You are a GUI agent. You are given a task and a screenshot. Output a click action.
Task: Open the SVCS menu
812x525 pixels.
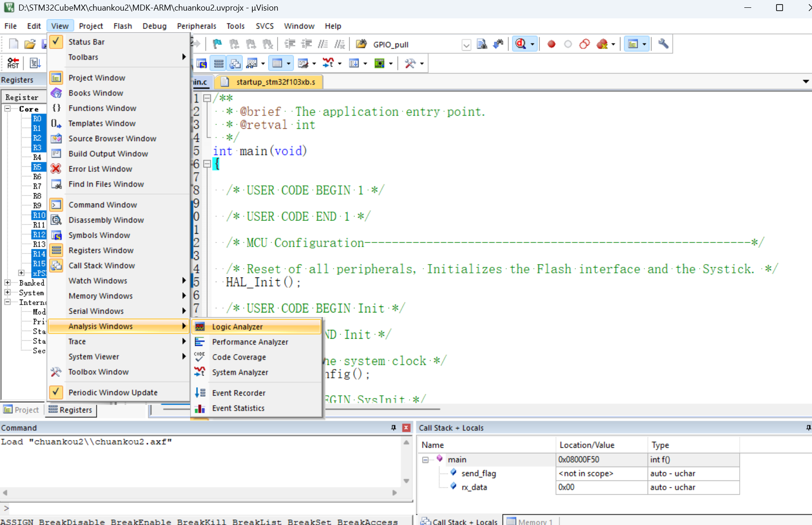[x=265, y=26]
